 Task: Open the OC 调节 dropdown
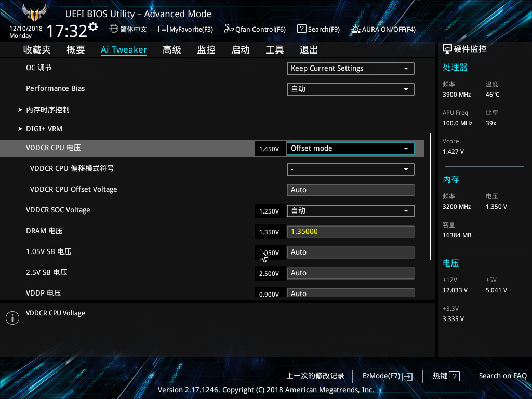[350, 68]
